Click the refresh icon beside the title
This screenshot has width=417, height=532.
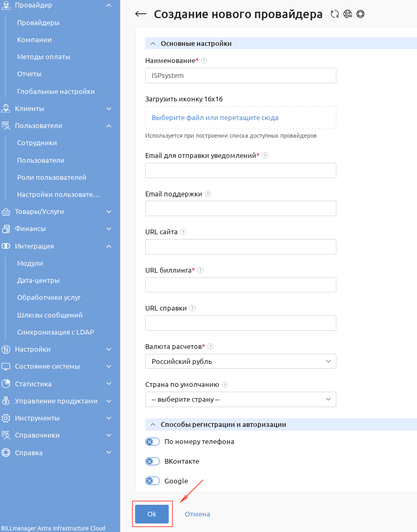pos(335,14)
